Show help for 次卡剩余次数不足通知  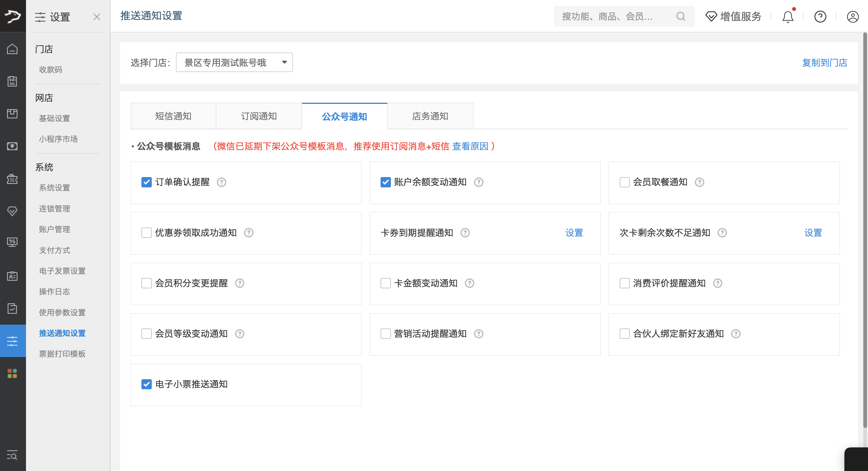[722, 233]
